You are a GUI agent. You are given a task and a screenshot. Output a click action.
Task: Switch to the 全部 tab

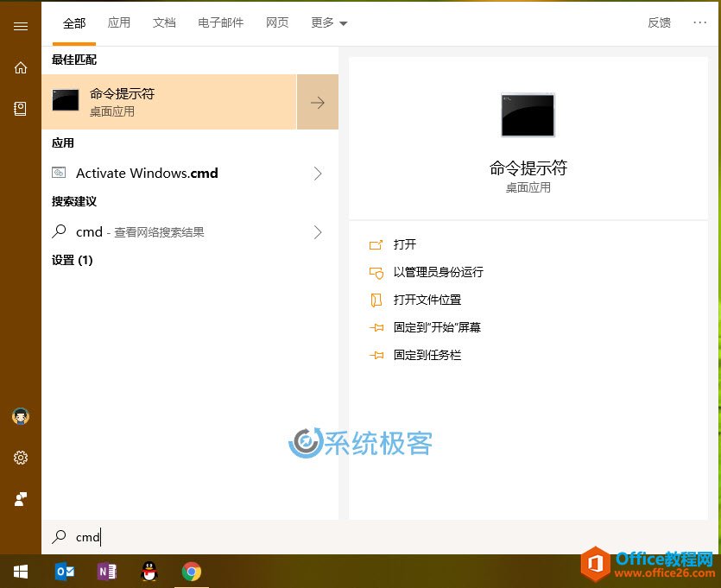74,23
